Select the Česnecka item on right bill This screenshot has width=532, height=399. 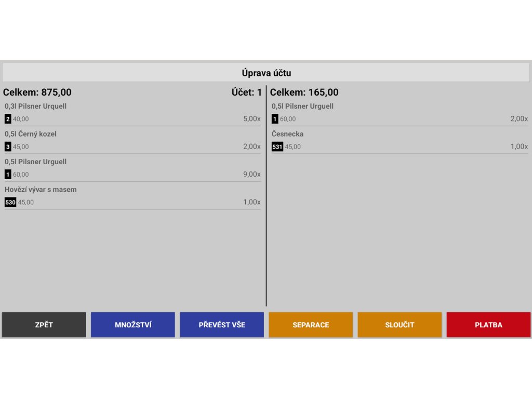[x=400, y=140]
